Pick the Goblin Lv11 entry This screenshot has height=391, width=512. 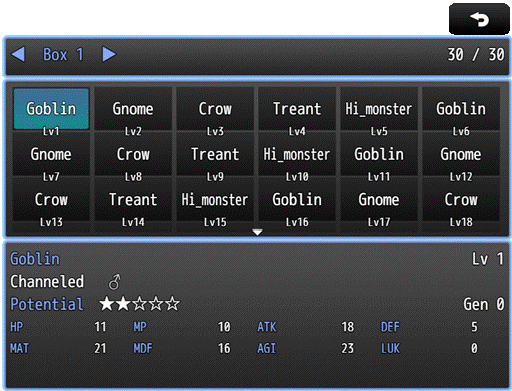point(379,155)
